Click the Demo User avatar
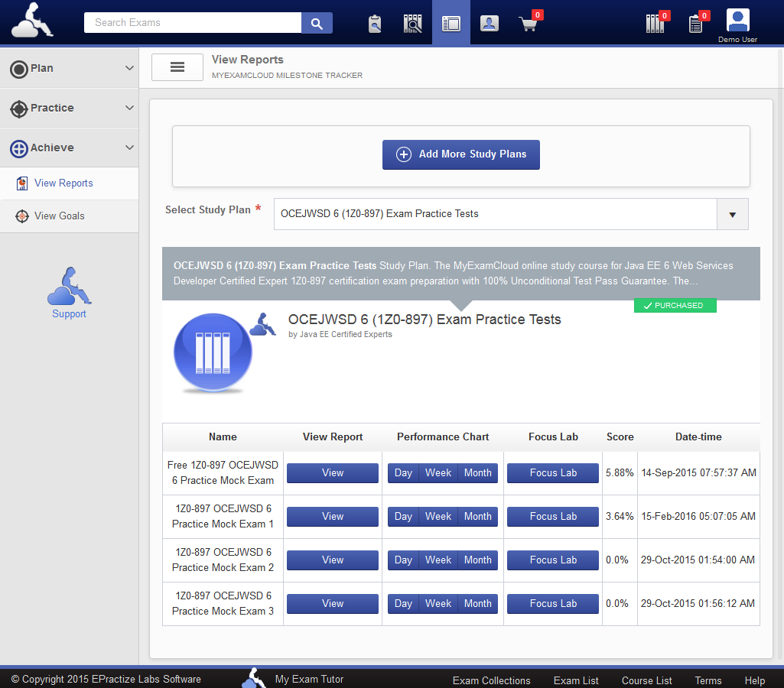Screen dimensions: 784x688 coord(737,21)
